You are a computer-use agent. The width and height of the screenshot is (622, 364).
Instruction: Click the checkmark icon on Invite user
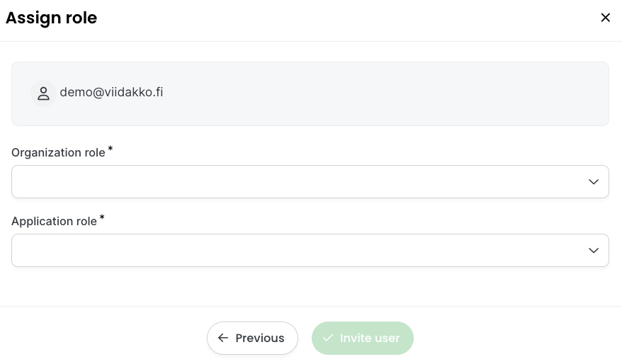pyautogui.click(x=328, y=338)
